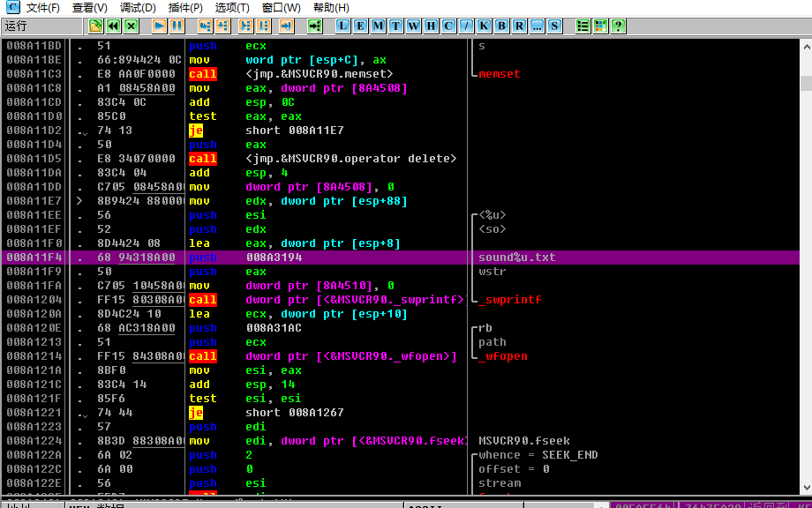Select address 008A11BD in the address column

[34, 46]
